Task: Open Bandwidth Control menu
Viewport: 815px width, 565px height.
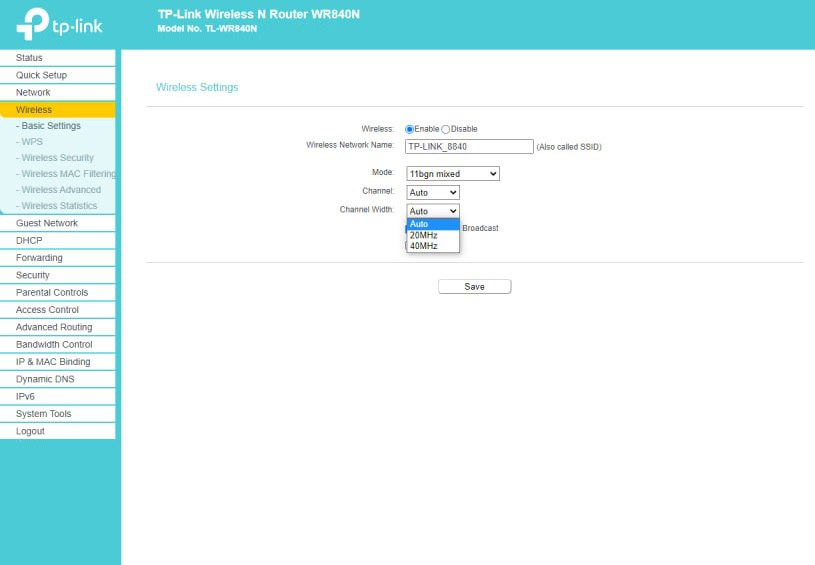Action: click(x=58, y=344)
